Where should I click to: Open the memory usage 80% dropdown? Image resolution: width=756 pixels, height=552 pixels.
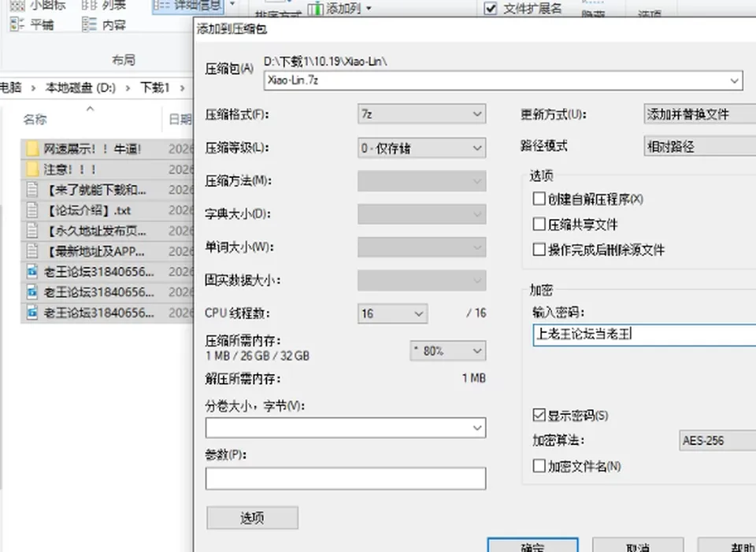point(448,350)
